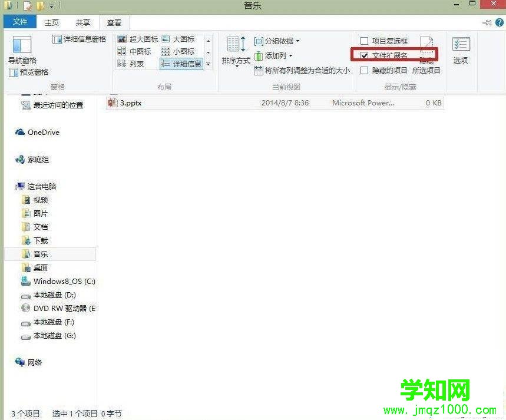The height and width of the screenshot is (420, 506).
Task: Open the ribbon help icon
Action: [499, 22]
